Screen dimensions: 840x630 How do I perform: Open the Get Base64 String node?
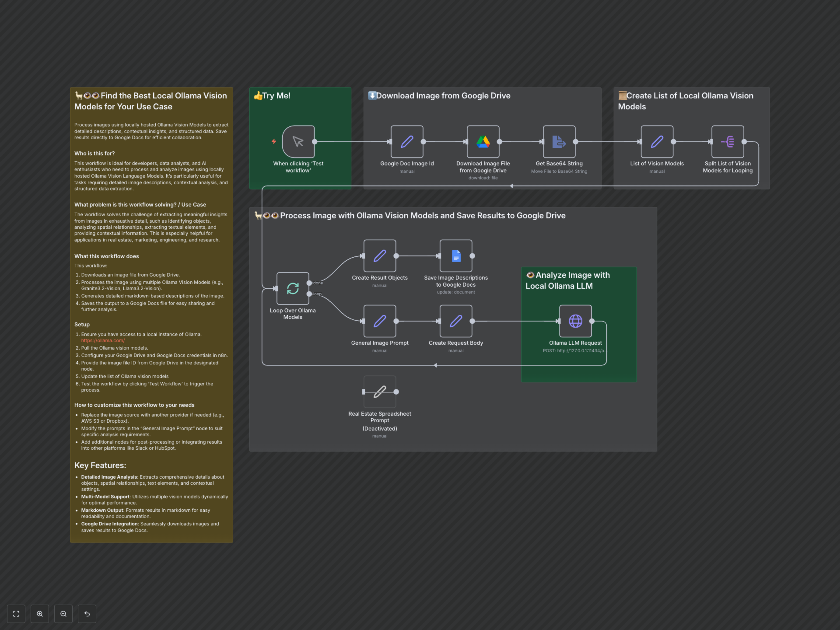point(559,142)
